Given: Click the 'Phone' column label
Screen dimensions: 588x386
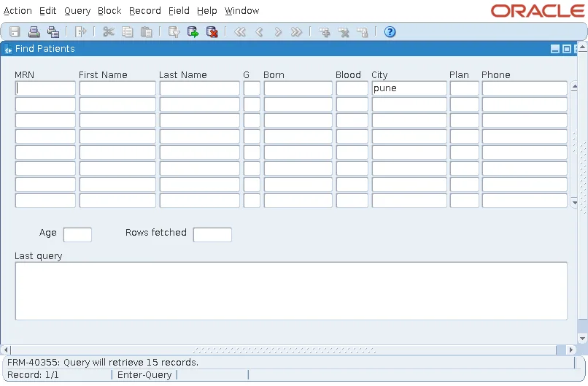Looking at the screenshot, I should [x=496, y=75].
